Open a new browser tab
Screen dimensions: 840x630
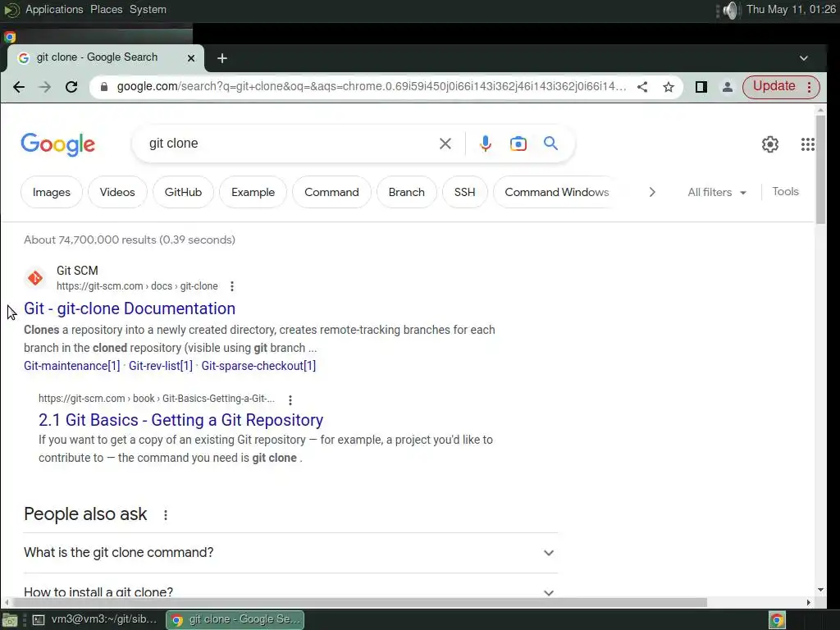click(x=222, y=58)
